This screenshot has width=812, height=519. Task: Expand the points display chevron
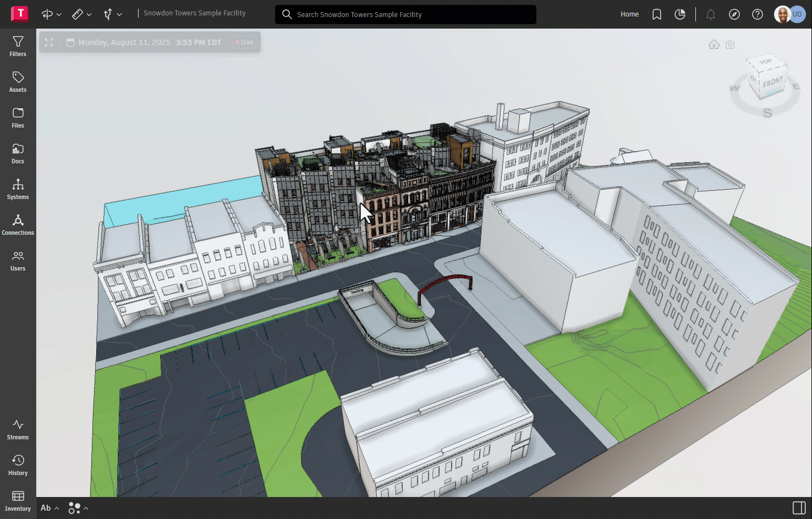pyautogui.click(x=85, y=508)
